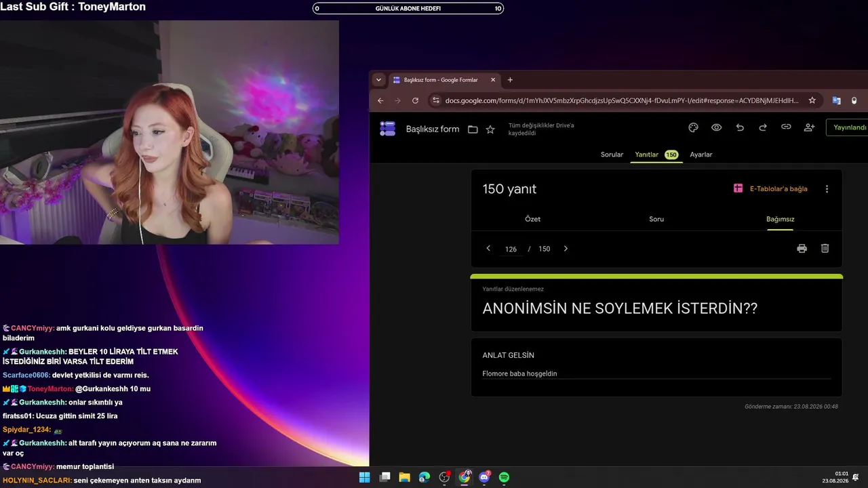Screen dimensions: 868x488
Task: Switch to the Soru responses view
Action: (656, 219)
